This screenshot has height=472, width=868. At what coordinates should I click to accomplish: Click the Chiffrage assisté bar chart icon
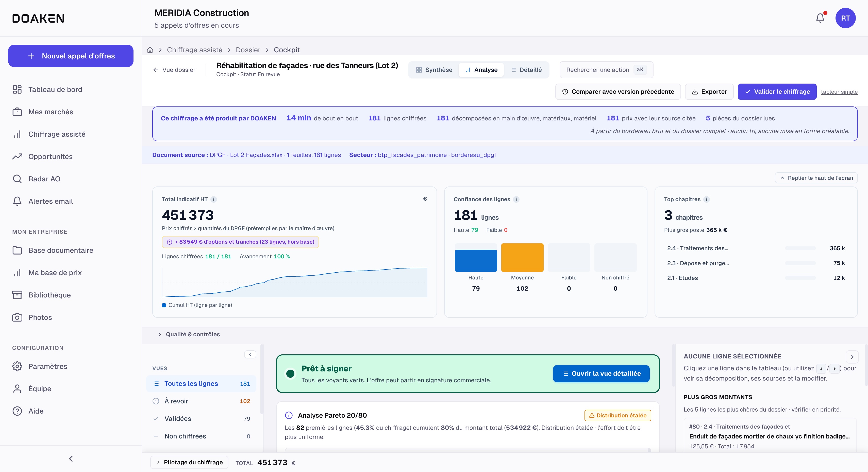click(x=17, y=134)
